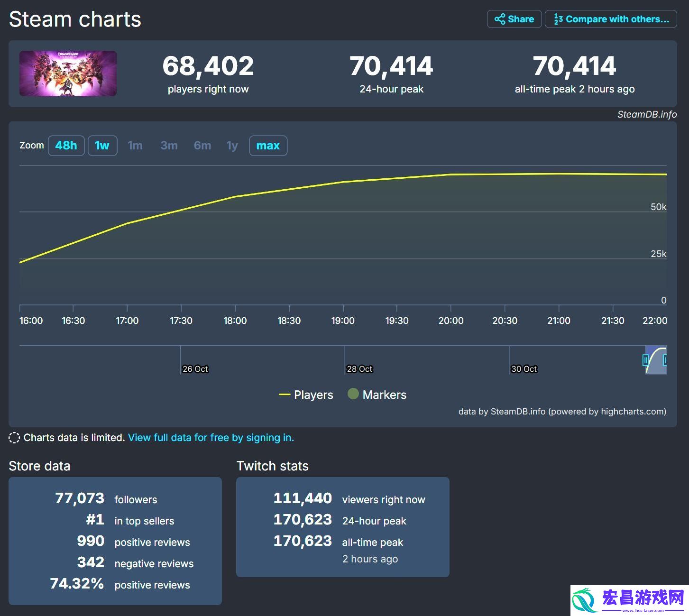
Task: Click the 342 negative reviews entry
Action: coord(135,563)
